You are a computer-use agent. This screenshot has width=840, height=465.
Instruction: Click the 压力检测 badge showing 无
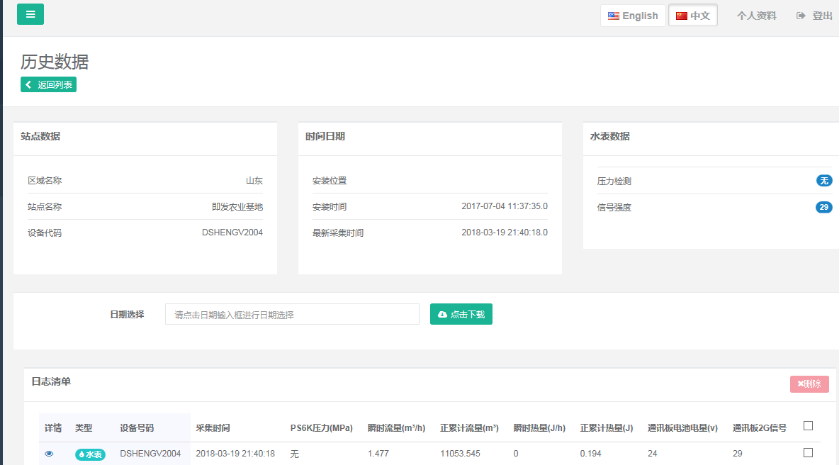[x=824, y=181]
